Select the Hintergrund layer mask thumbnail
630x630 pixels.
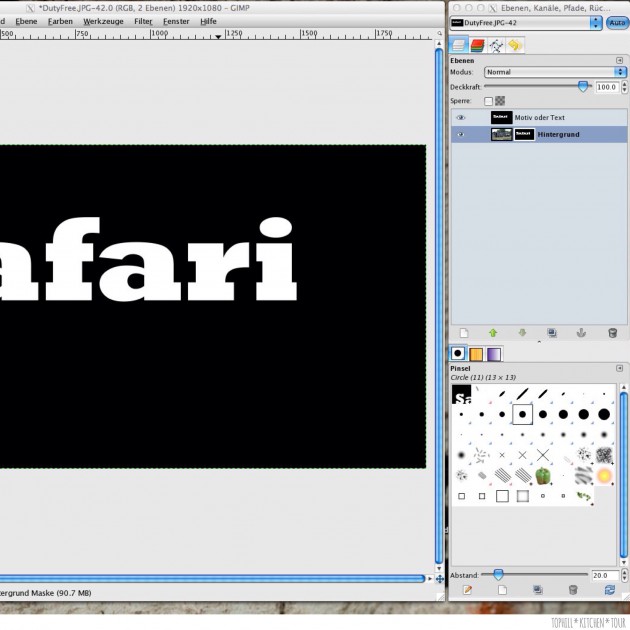524,134
